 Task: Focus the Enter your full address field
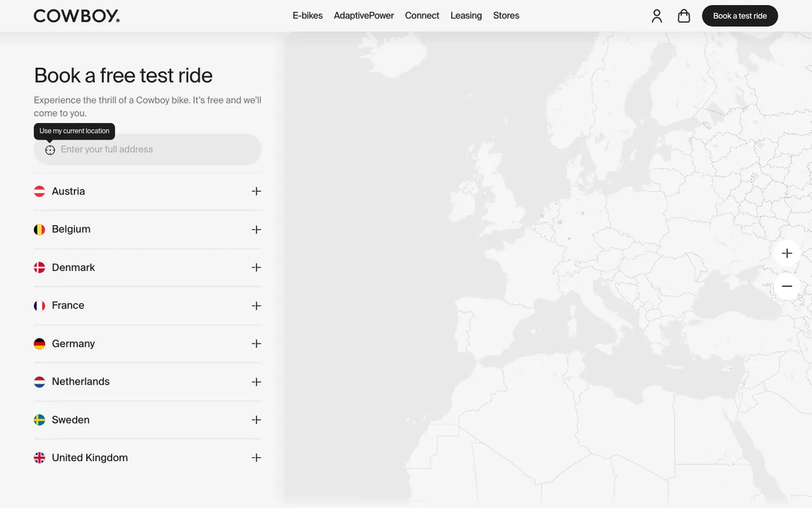coord(148,150)
